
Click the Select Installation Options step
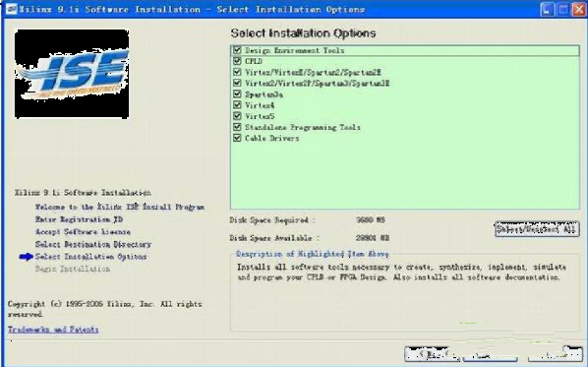90,257
